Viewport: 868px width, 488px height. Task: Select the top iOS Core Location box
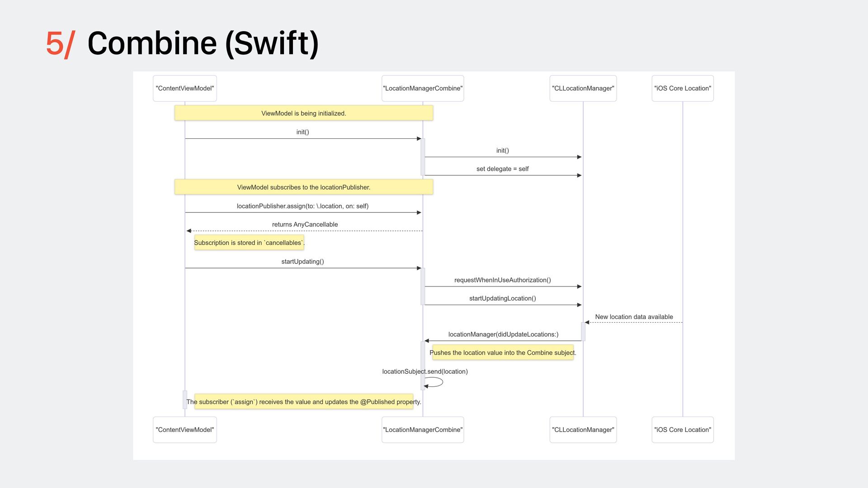[x=682, y=88]
